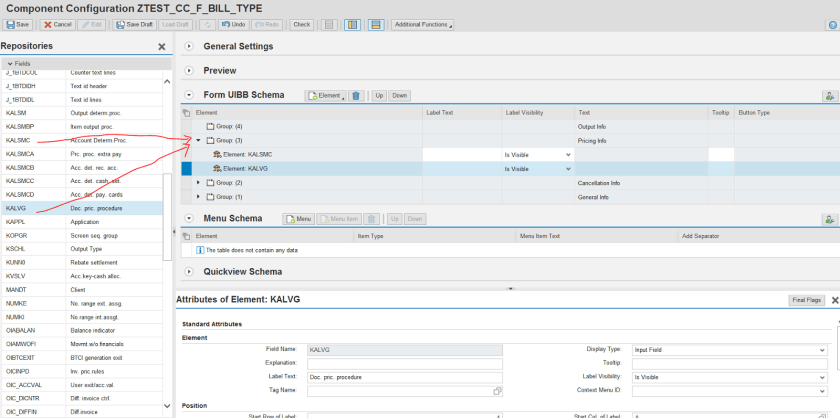This screenshot has width=840, height=418.
Task: Expand the General Settings section
Action: [x=188, y=46]
